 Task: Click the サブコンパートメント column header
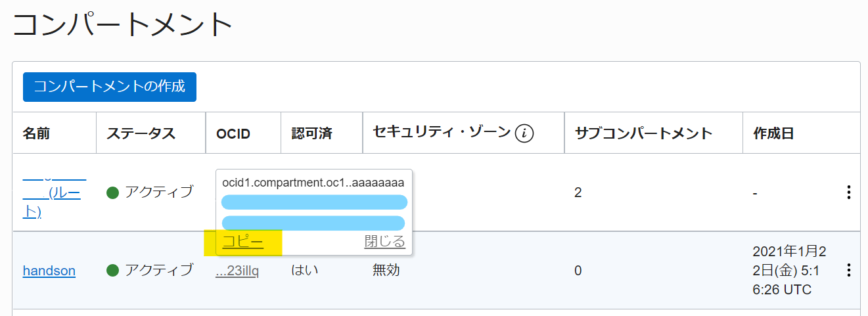(643, 133)
